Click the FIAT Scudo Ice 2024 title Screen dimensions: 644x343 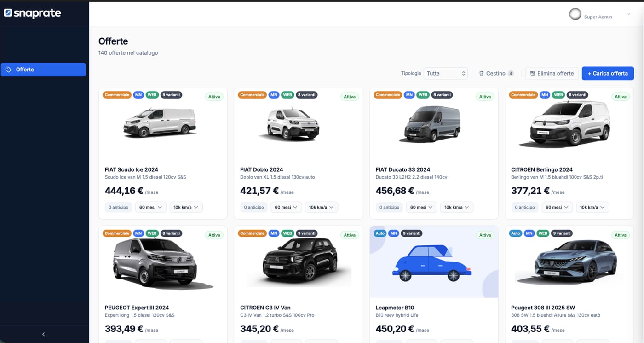click(132, 169)
